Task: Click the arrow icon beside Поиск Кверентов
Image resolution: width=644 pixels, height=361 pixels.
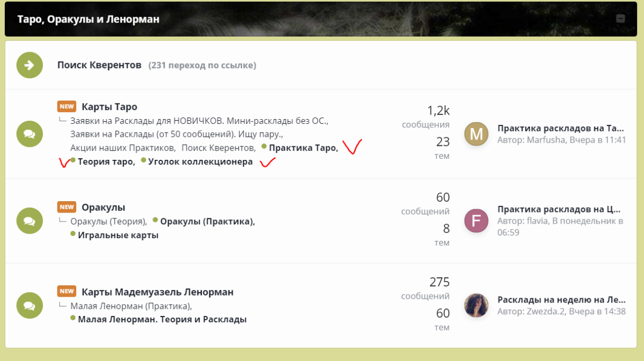Action: pyautogui.click(x=30, y=65)
